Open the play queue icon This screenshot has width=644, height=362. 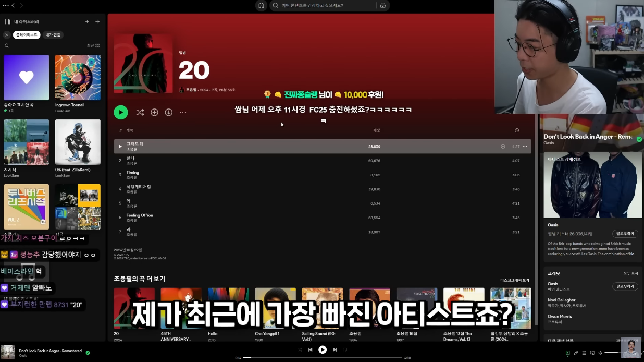click(584, 353)
